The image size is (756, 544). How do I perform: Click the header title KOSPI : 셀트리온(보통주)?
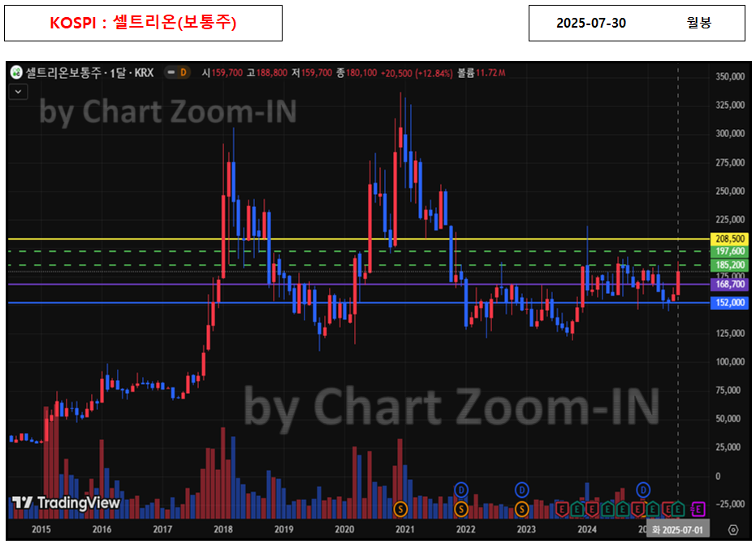tap(143, 23)
